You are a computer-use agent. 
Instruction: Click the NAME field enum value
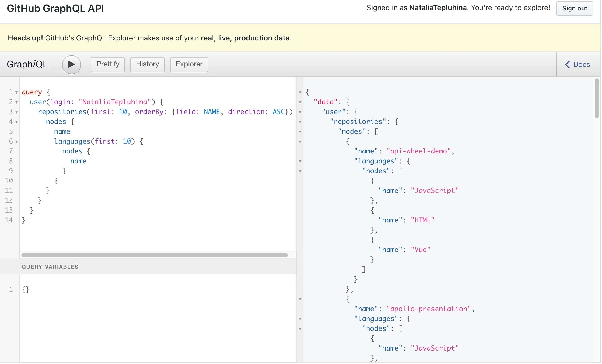(x=212, y=112)
